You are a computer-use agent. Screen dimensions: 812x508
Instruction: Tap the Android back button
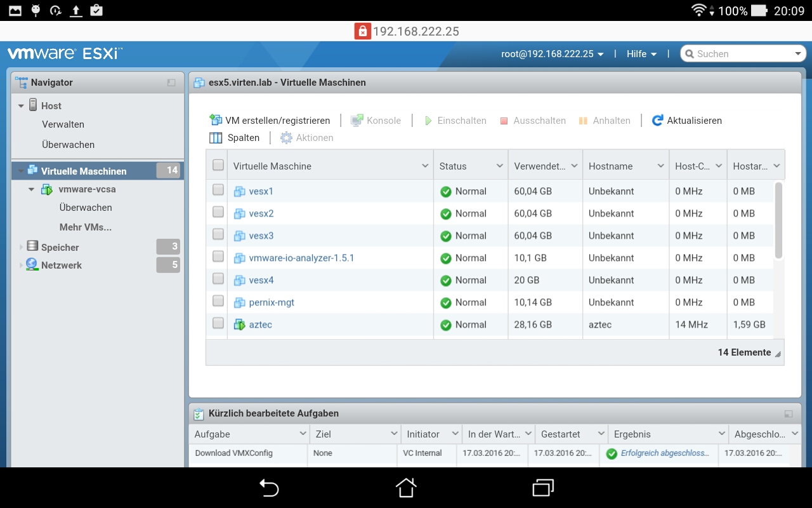pos(269,488)
